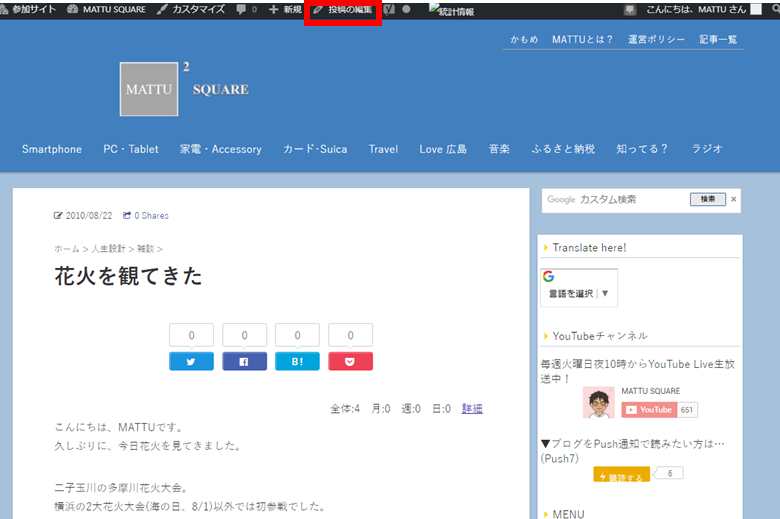The image size is (780, 519).
Task: Select the カード･Suica category tab
Action: [x=315, y=149]
